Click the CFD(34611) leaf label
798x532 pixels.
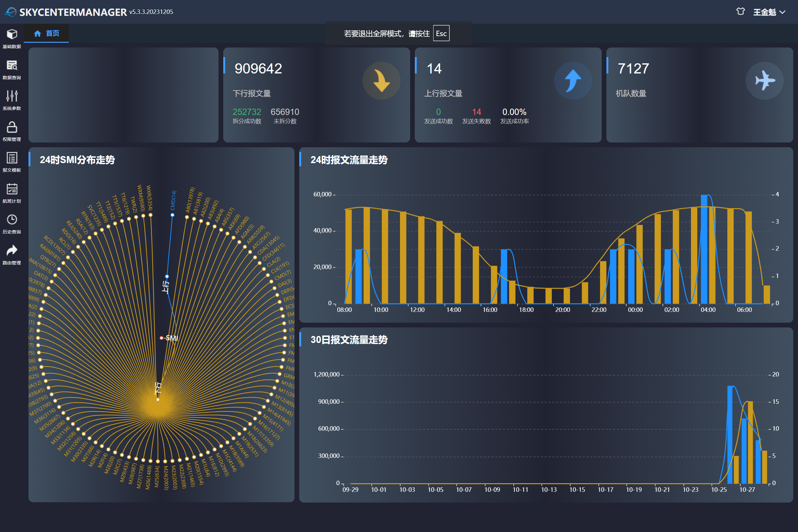[x=274, y=252]
